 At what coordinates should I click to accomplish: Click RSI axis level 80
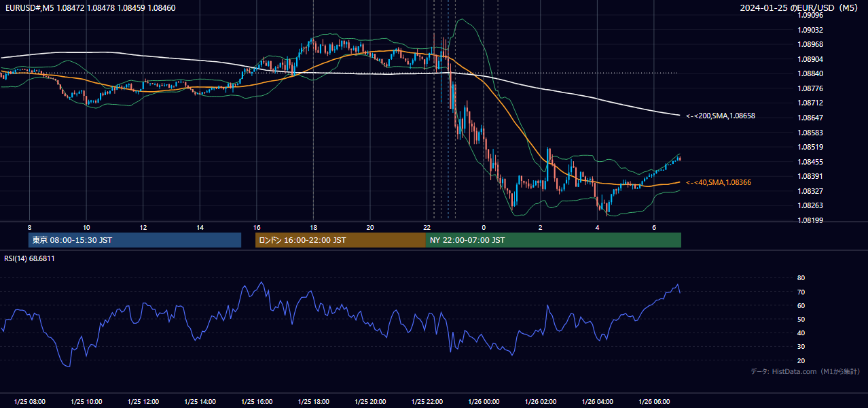click(801, 278)
